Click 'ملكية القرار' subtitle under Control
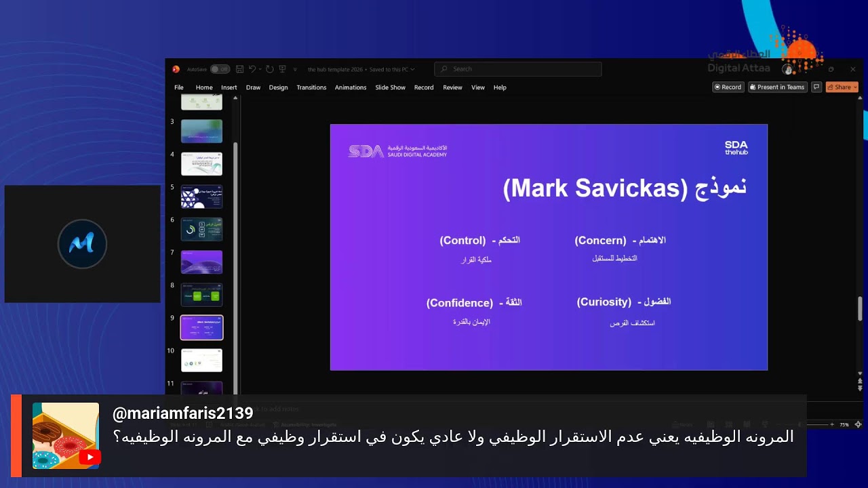This screenshot has height=488, width=868. coord(475,260)
